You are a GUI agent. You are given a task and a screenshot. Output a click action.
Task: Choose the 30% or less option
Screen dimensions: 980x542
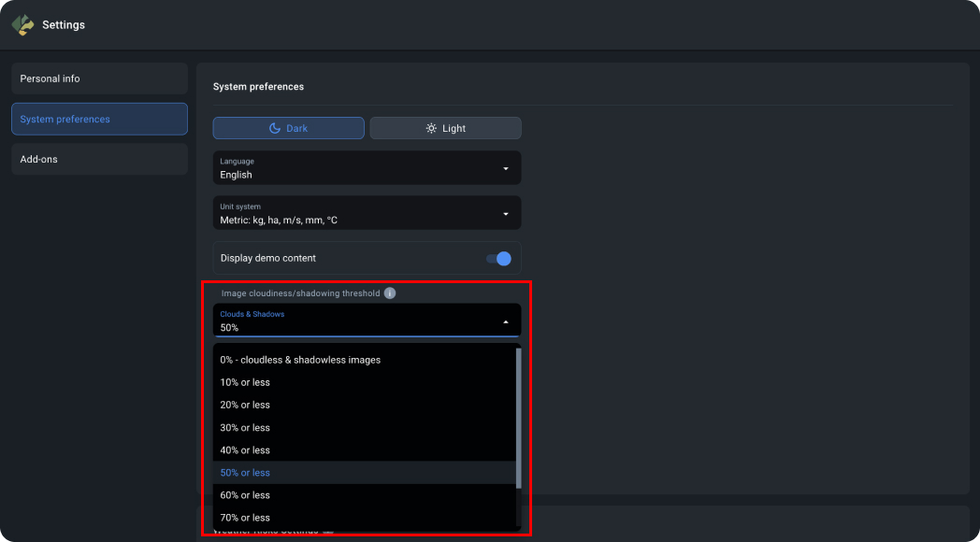[365, 428]
